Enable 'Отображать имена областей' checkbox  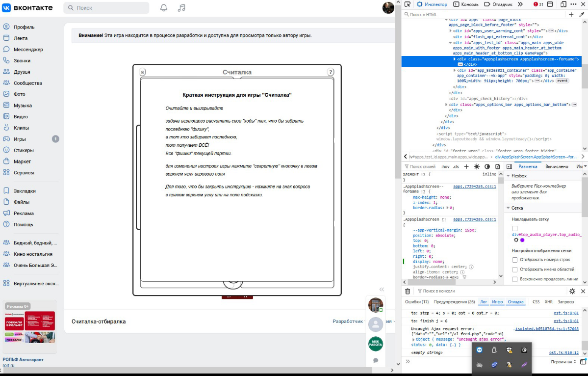[x=514, y=269]
